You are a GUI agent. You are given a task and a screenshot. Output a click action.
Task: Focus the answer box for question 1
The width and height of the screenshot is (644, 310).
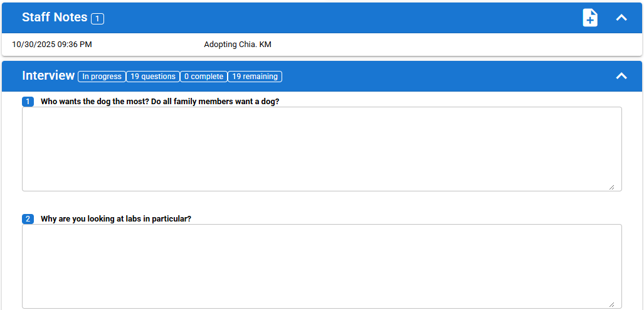pyautogui.click(x=322, y=149)
